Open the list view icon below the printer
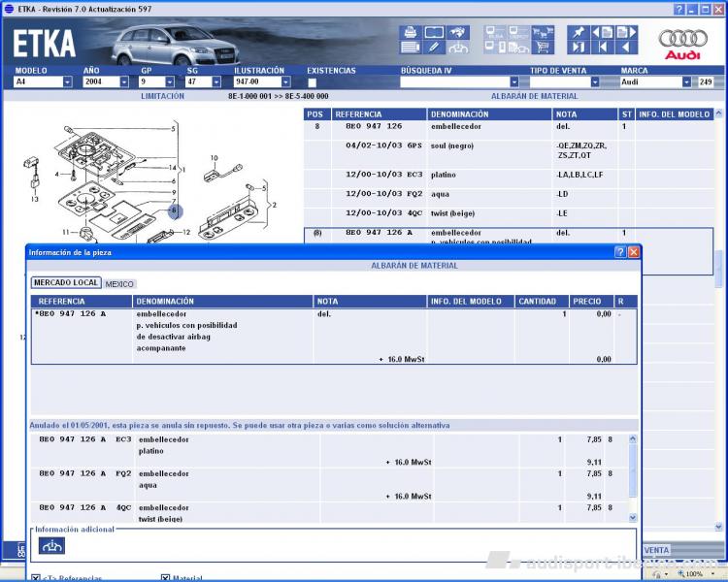Viewport: 728px width, 582px height. [x=410, y=48]
